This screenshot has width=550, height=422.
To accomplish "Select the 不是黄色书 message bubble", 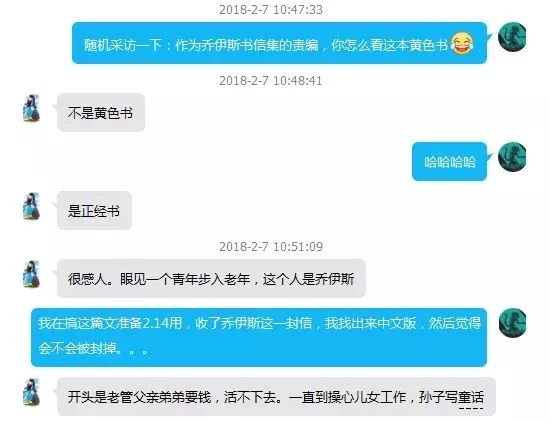I will point(101,113).
